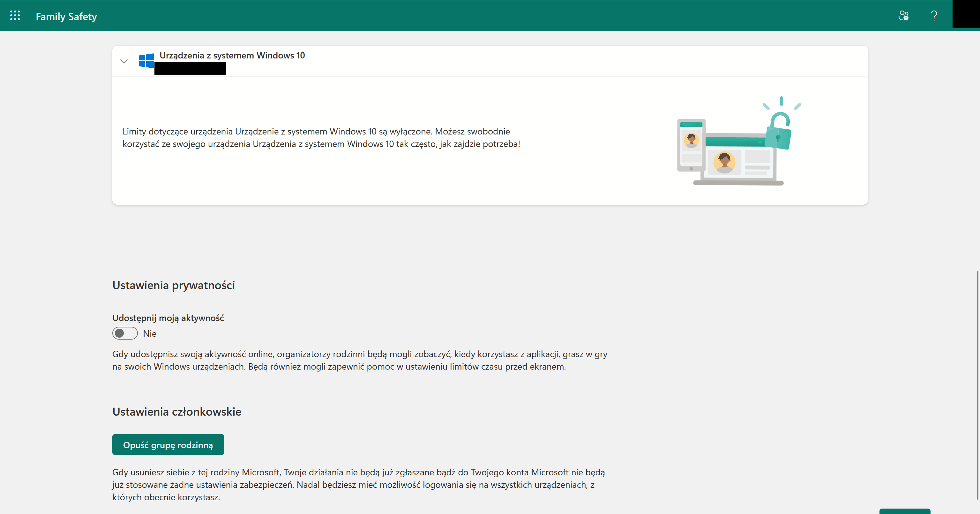The width and height of the screenshot is (980, 514).
Task: Open family settings people-gear icon
Action: pyautogui.click(x=903, y=16)
